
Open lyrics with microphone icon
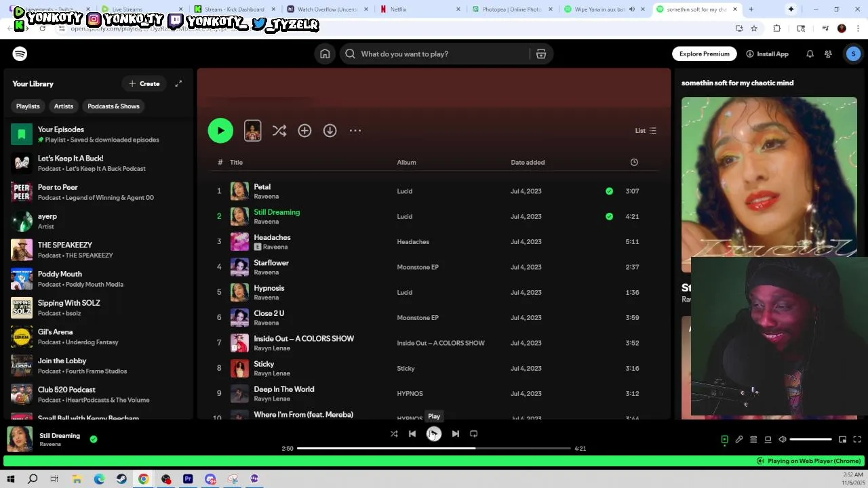point(739,439)
